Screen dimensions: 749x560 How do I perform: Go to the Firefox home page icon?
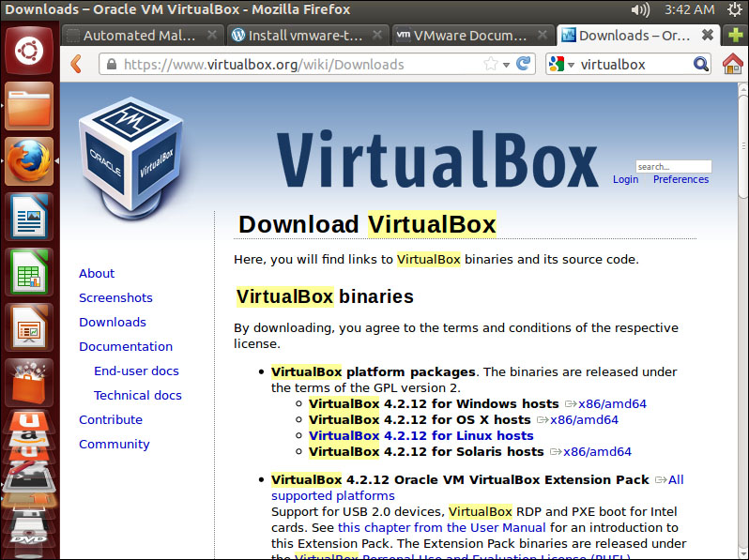click(733, 64)
